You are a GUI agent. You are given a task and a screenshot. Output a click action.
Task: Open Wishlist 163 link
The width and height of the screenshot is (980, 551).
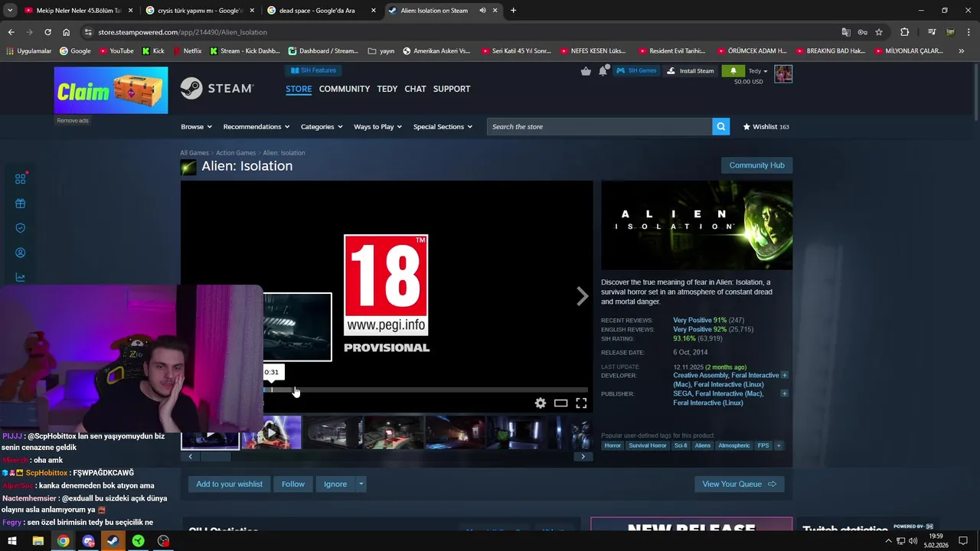766,126
